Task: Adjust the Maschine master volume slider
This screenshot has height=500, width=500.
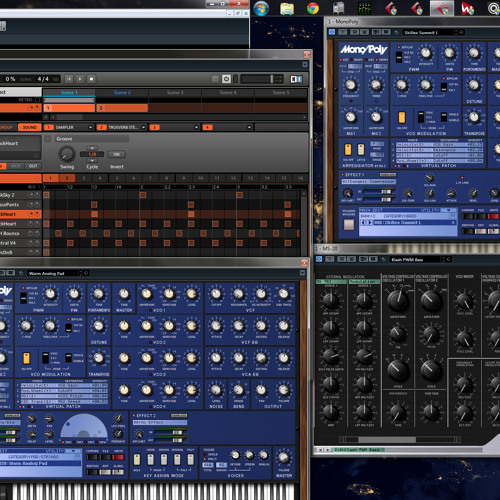Action: (262, 79)
